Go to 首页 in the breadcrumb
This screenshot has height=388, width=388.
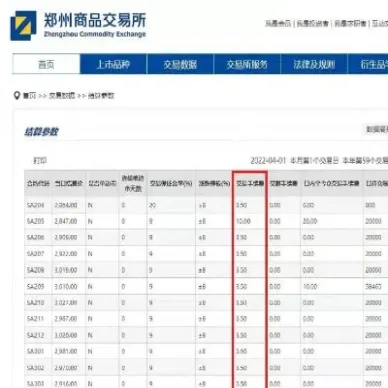pyautogui.click(x=29, y=96)
